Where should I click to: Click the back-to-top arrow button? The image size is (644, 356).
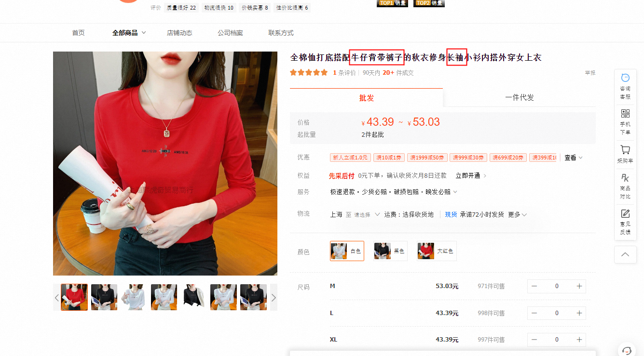[x=625, y=254]
